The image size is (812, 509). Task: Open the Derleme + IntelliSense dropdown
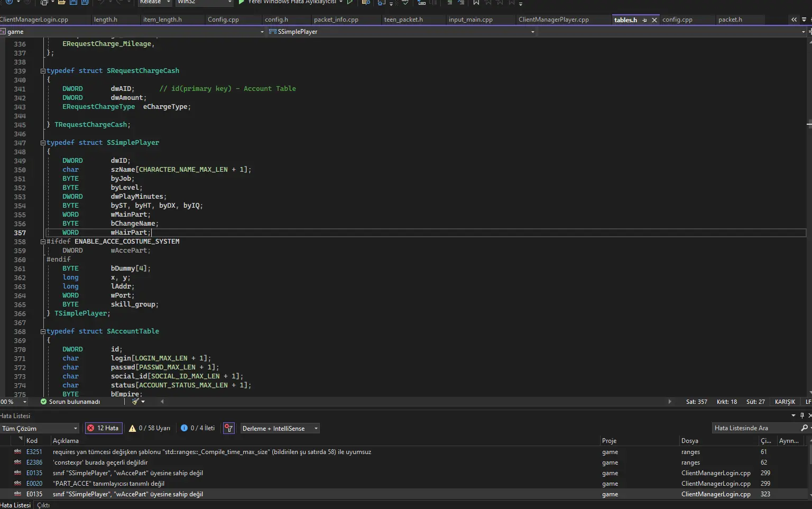point(280,428)
